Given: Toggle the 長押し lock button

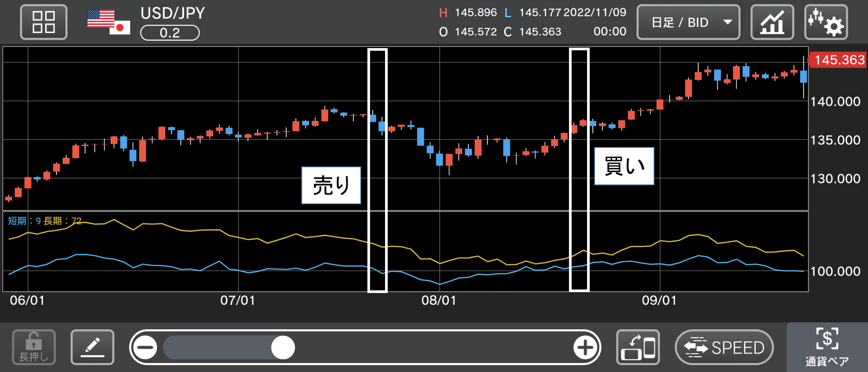Looking at the screenshot, I should click(x=34, y=347).
